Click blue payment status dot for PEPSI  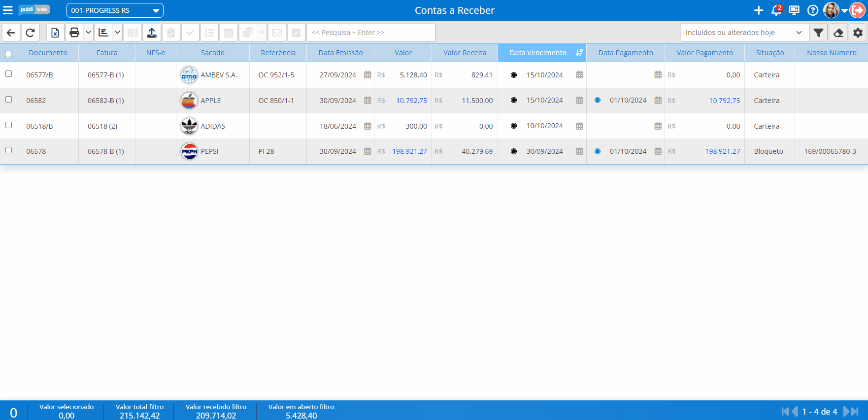[x=598, y=151]
